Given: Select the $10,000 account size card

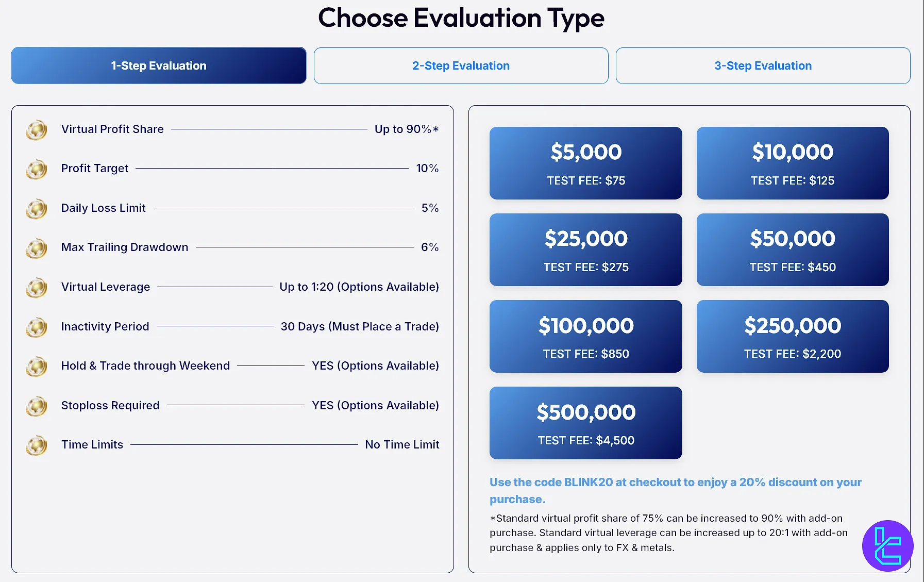Looking at the screenshot, I should point(793,163).
